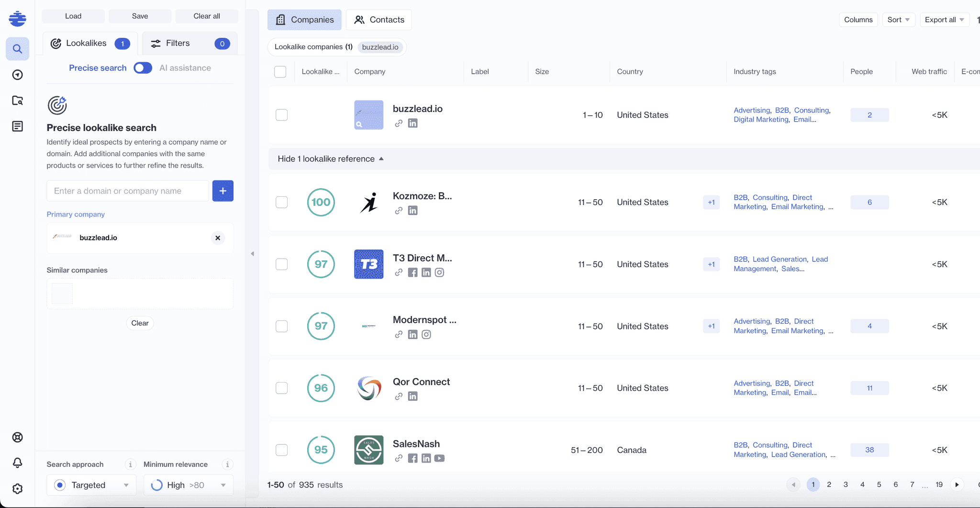Open the lists document icon in the sidebar
Image resolution: width=980 pixels, height=508 pixels.
point(17,126)
